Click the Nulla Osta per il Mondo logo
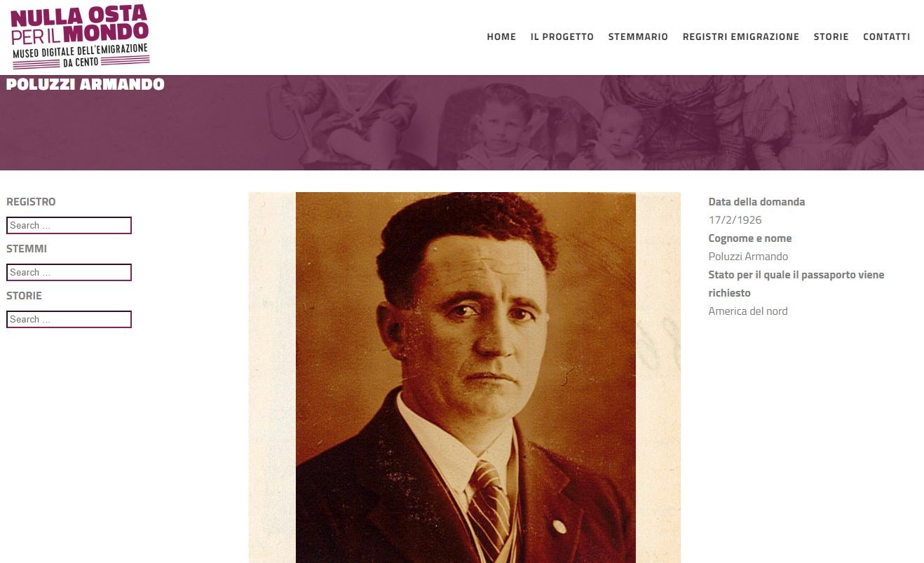Image resolution: width=924 pixels, height=563 pixels. click(80, 36)
